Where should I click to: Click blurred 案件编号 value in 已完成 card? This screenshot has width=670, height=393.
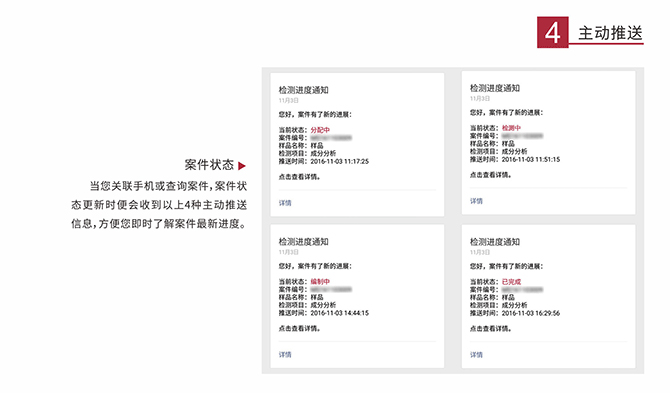[x=522, y=290]
